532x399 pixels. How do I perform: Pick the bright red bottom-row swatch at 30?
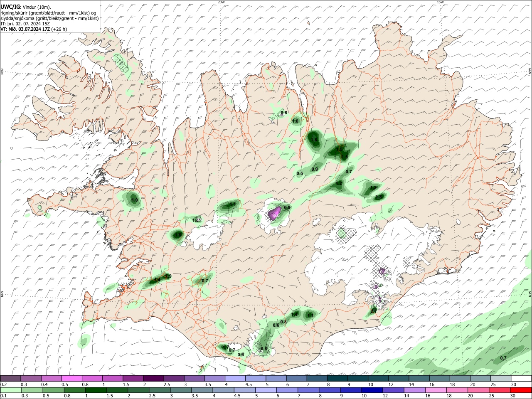(x=521, y=390)
